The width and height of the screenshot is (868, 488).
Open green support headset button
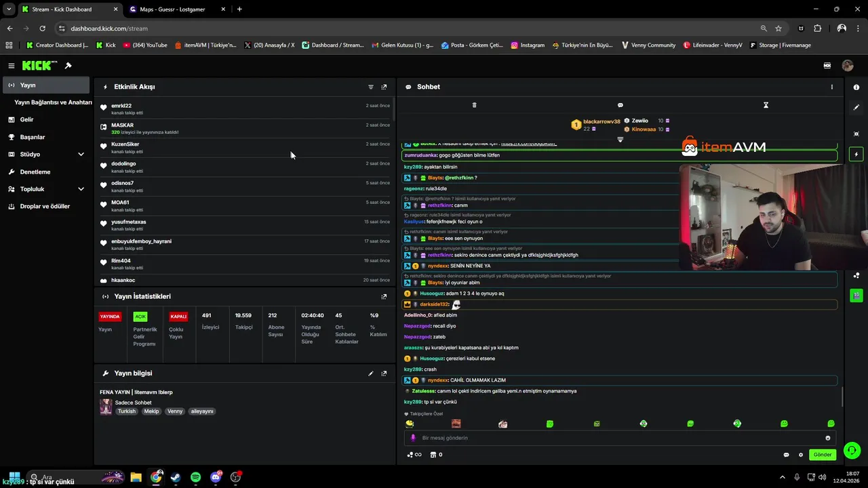(x=852, y=450)
